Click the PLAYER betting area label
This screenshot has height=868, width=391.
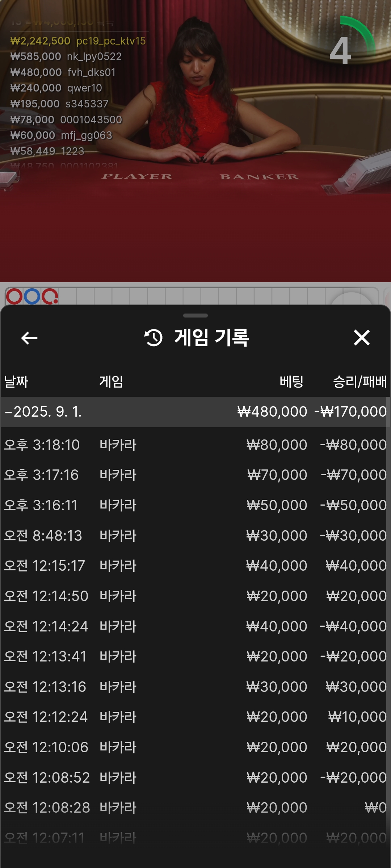click(x=137, y=176)
